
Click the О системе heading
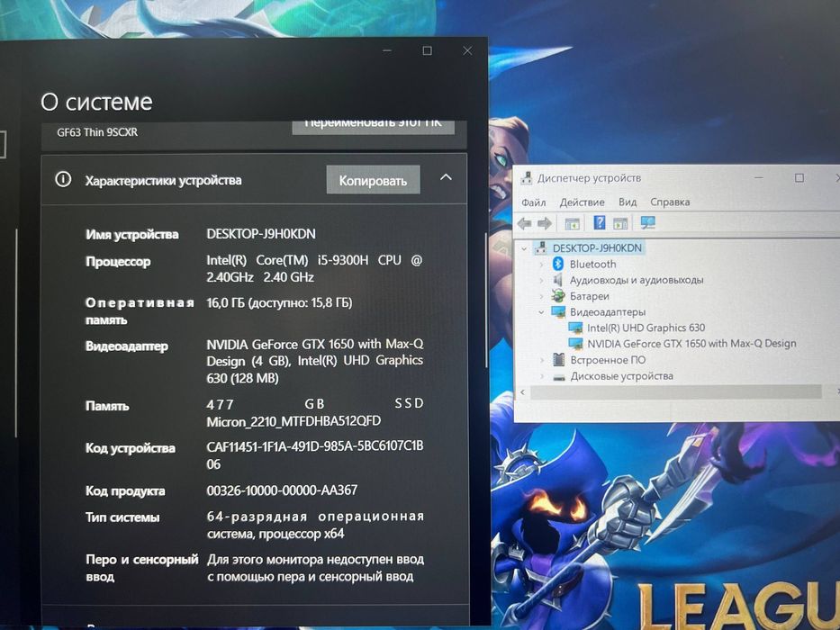97,102
